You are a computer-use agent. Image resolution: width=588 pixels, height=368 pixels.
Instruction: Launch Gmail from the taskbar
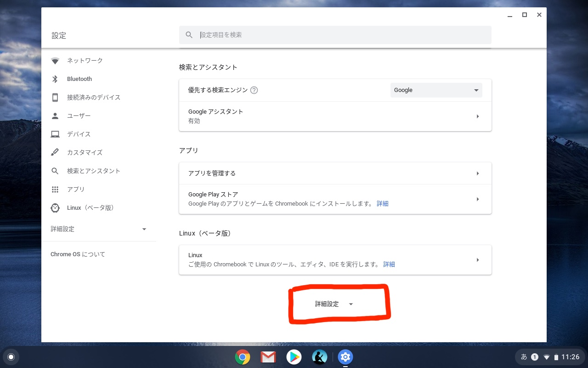(268, 356)
